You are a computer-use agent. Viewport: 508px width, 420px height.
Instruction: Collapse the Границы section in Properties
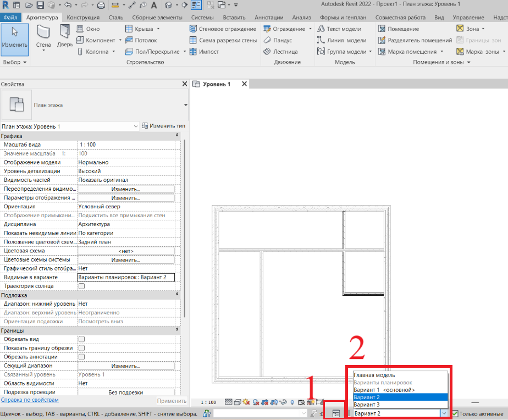tap(177, 330)
